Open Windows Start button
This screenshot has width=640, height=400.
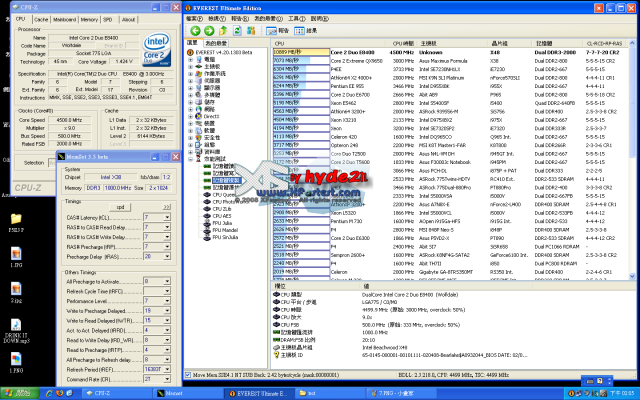(x=20, y=393)
